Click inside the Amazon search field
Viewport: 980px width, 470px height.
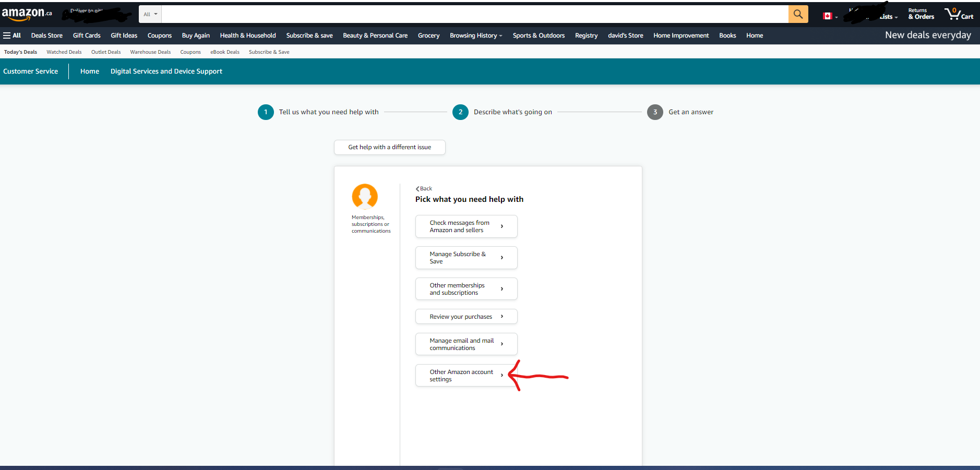coord(475,14)
